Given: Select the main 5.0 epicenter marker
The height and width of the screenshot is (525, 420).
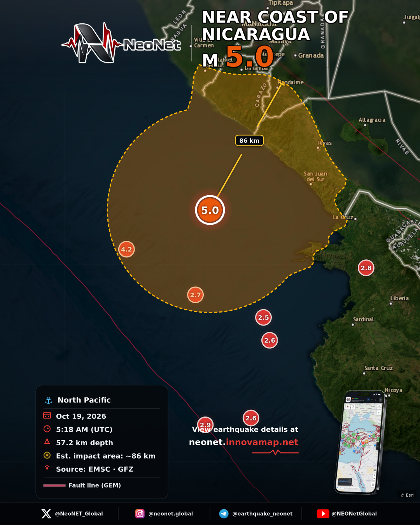Looking at the screenshot, I should pyautogui.click(x=210, y=210).
